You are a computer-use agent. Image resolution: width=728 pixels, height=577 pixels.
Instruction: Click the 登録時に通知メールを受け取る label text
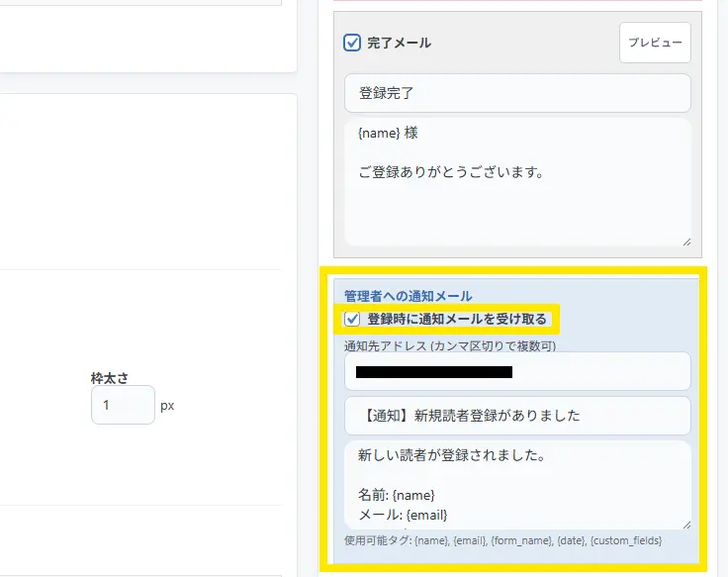point(456,319)
